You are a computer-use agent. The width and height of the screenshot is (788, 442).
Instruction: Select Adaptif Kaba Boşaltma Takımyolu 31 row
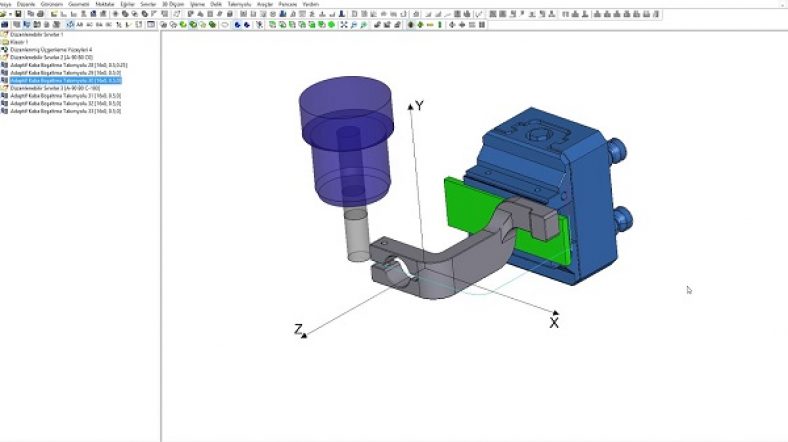pyautogui.click(x=65, y=95)
